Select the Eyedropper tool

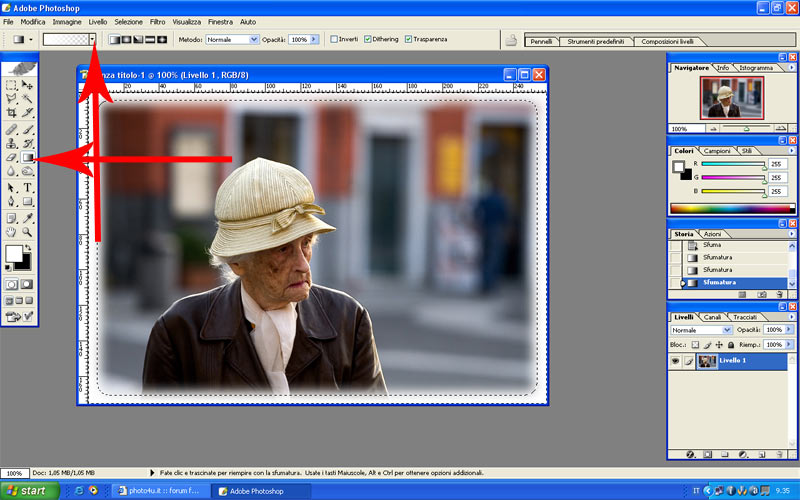click(x=28, y=218)
